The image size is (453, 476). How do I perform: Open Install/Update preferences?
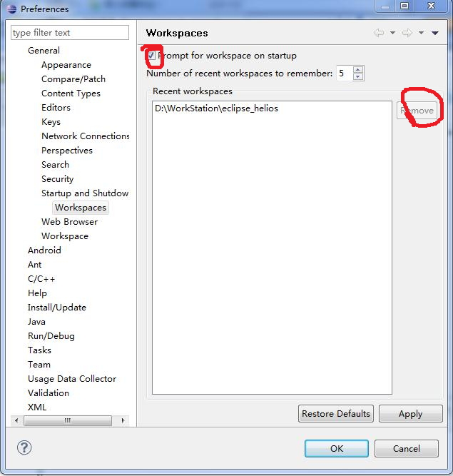tap(57, 307)
